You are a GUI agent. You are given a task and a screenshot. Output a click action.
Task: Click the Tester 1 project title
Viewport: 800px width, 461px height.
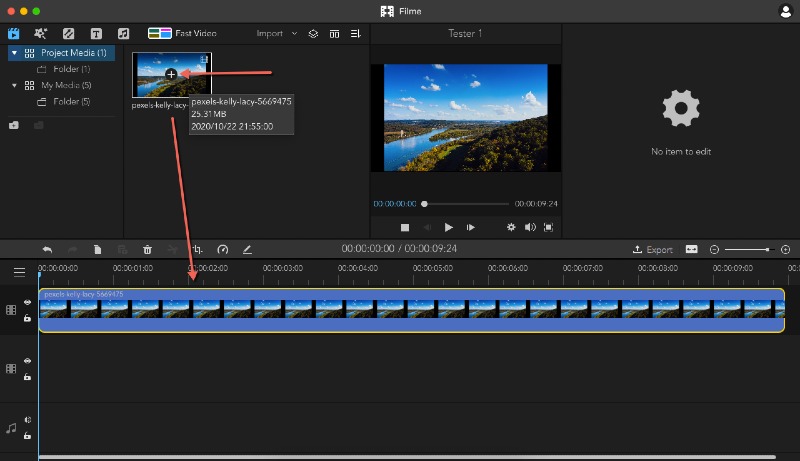pyautogui.click(x=465, y=34)
